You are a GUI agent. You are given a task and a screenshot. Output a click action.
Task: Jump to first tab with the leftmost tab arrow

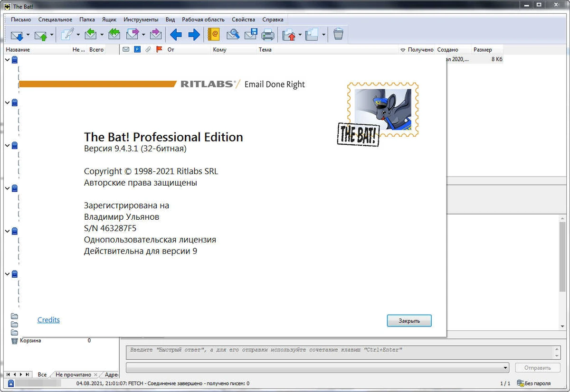tap(8, 374)
